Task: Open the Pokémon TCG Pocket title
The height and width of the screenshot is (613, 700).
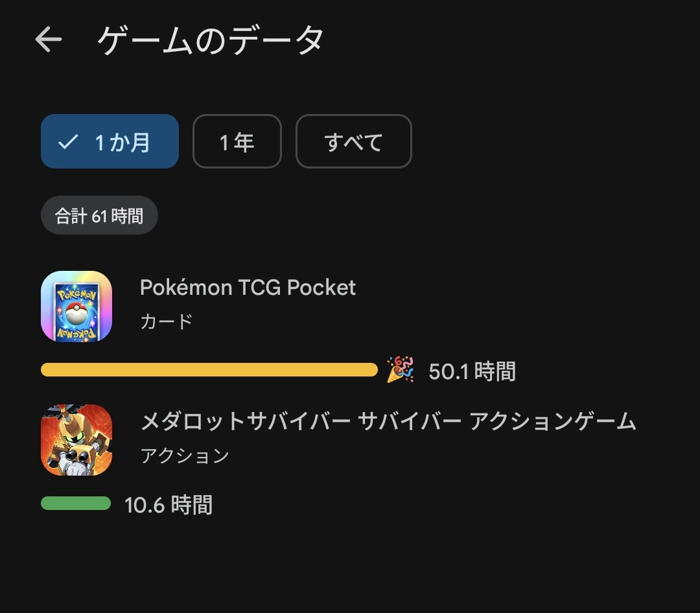Action: point(248,288)
